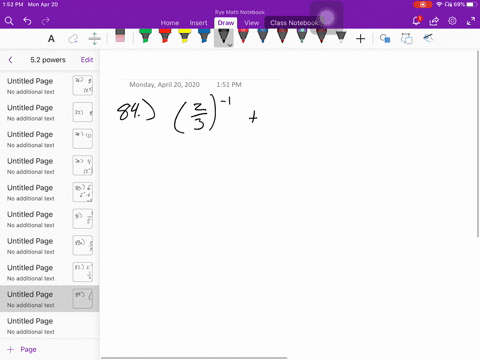Redo the last undone action

coord(45,21)
